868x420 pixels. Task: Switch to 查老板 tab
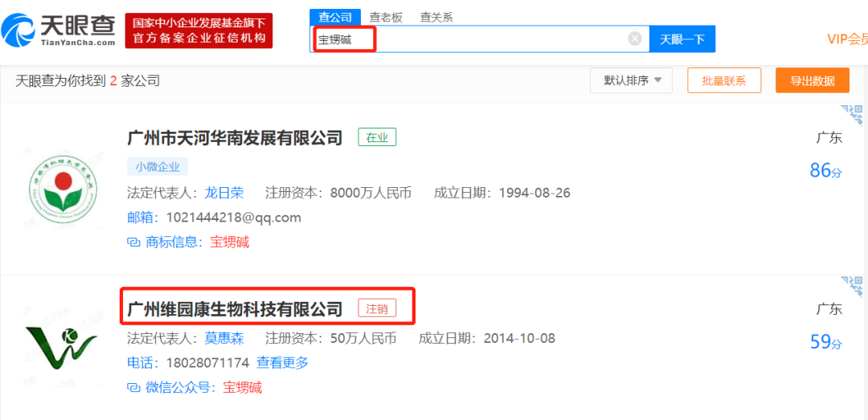coord(386,17)
